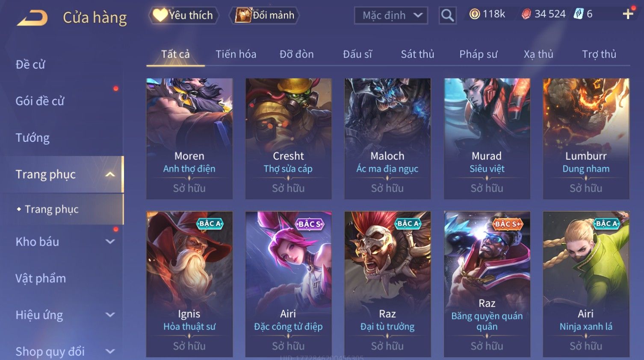644x360 pixels.
Task: Click the plus icon to add currency
Action: pyautogui.click(x=628, y=14)
